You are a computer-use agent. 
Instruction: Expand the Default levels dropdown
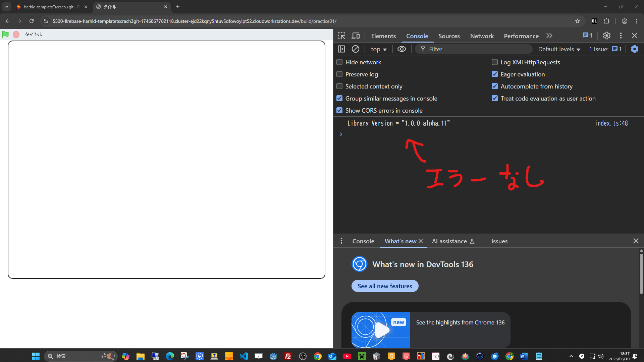point(559,49)
